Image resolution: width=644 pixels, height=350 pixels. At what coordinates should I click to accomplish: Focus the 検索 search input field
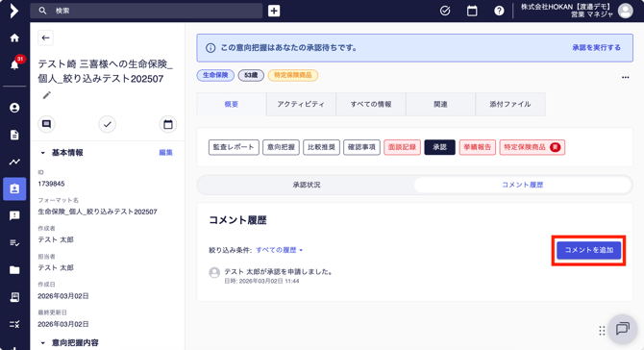click(146, 11)
